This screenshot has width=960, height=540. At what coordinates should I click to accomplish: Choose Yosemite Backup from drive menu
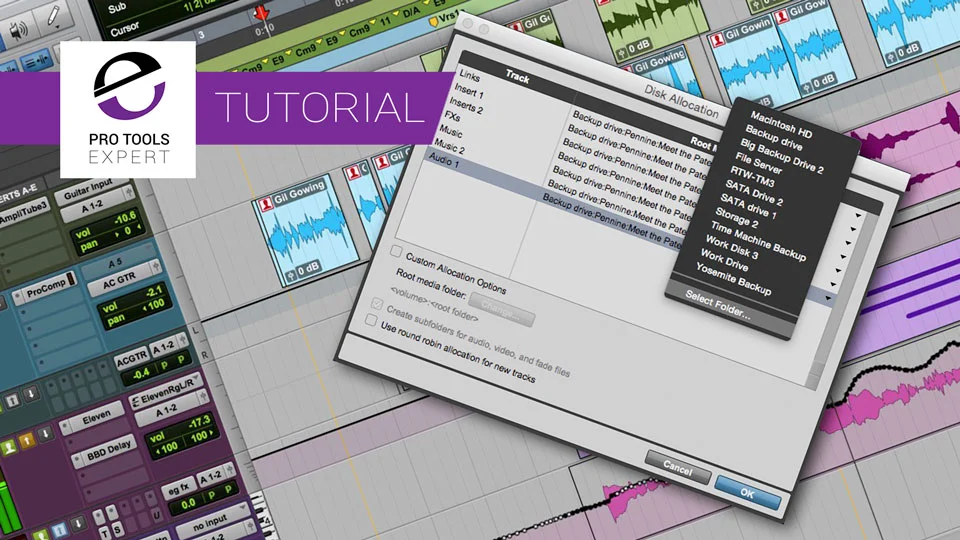tap(733, 278)
